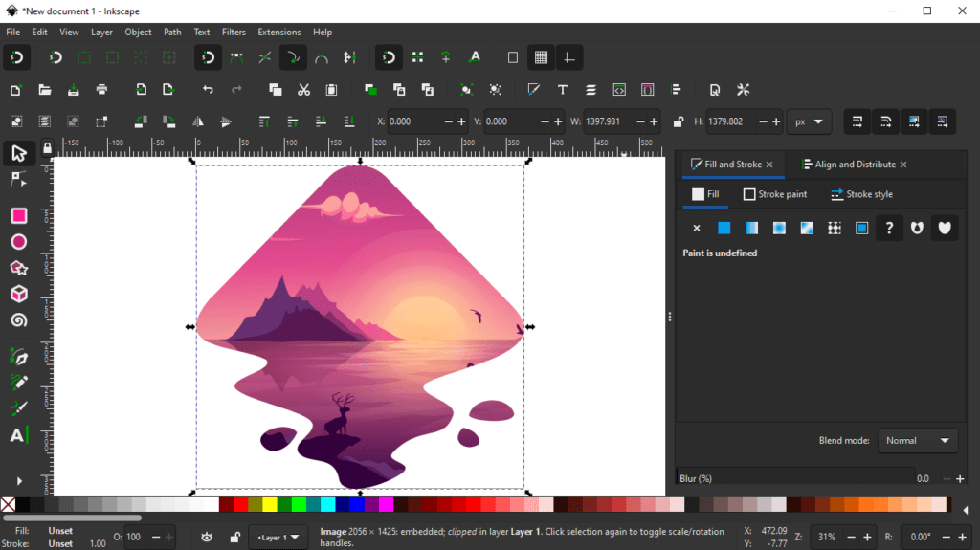The width and height of the screenshot is (980, 550).
Task: Flip selection vertically icon
Action: point(226,121)
